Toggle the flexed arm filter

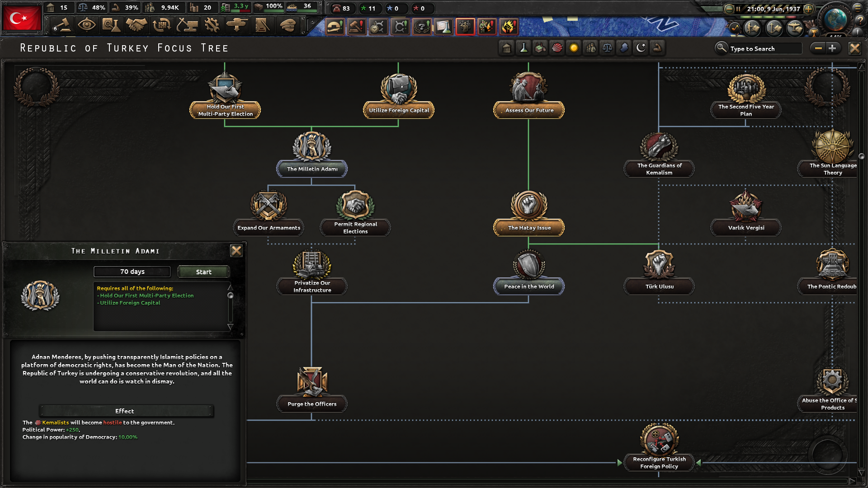(x=657, y=48)
